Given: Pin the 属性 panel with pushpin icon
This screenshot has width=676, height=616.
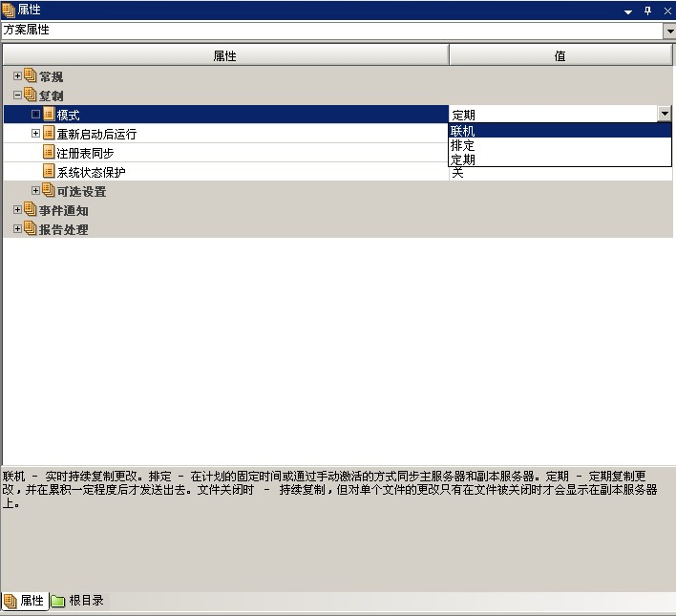Looking at the screenshot, I should point(647,11).
